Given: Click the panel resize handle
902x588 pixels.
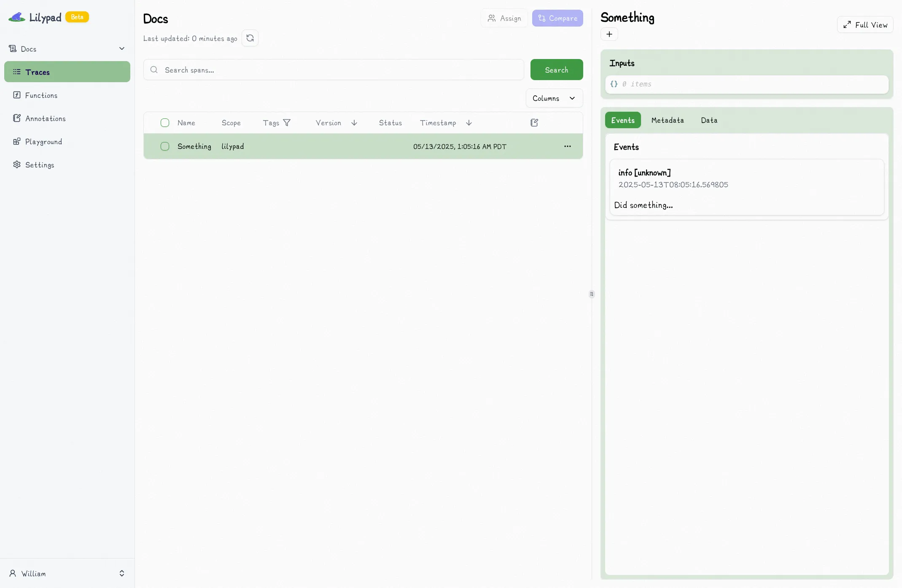Looking at the screenshot, I should [x=592, y=294].
